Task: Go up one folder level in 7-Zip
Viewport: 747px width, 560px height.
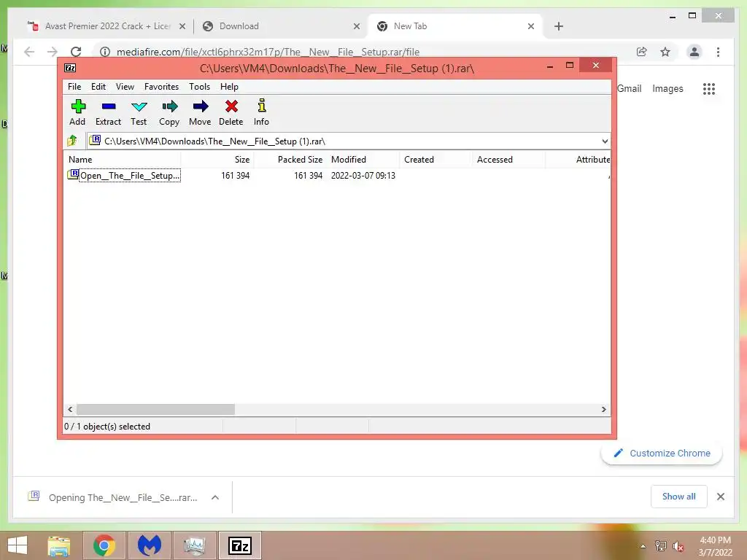Action: tap(72, 141)
